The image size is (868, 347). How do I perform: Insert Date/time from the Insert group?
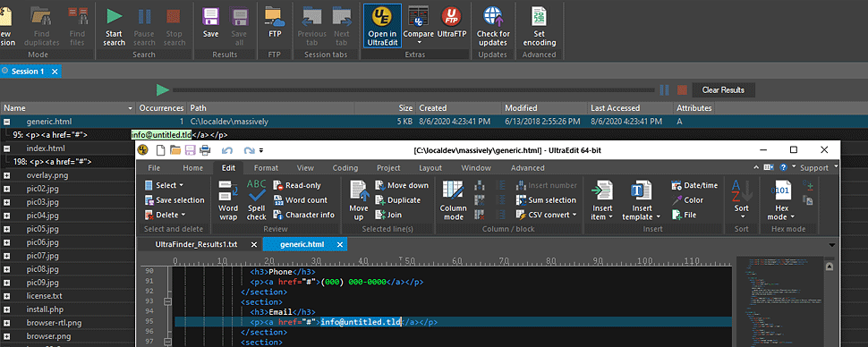(x=694, y=185)
